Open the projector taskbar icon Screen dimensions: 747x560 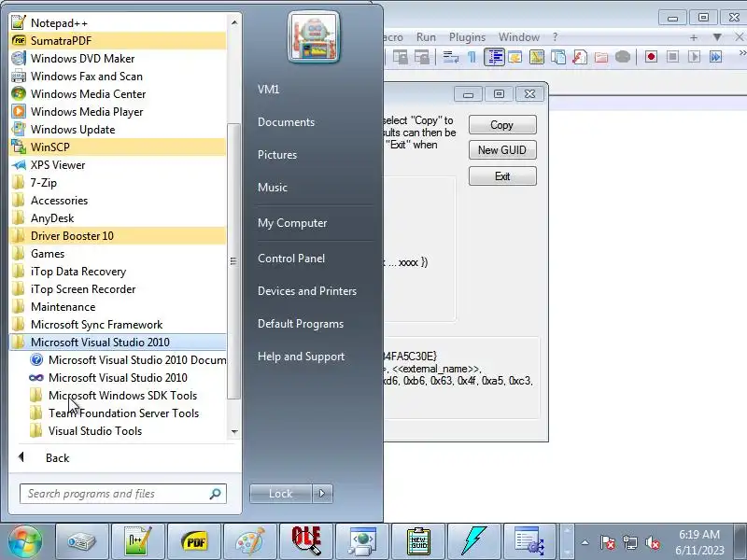pos(82,541)
